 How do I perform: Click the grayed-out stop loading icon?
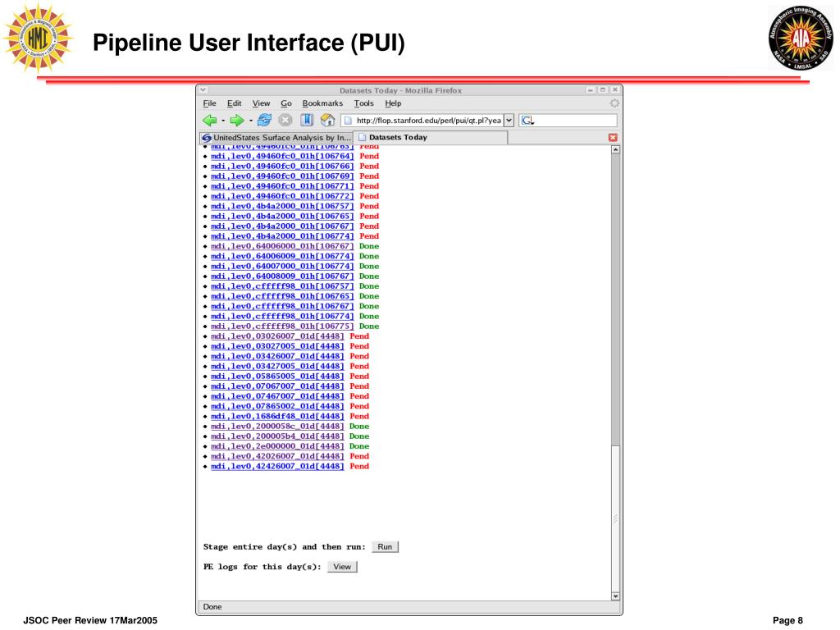pos(285,120)
